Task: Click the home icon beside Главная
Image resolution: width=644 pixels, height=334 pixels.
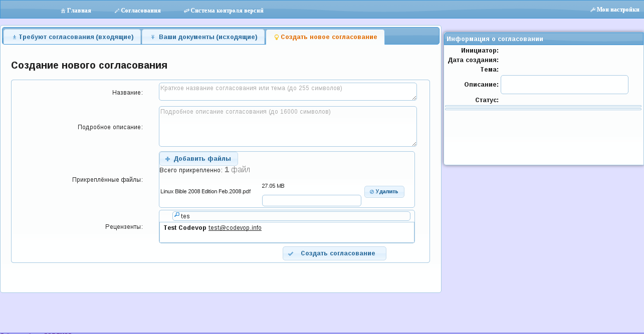Action: pyautogui.click(x=63, y=11)
